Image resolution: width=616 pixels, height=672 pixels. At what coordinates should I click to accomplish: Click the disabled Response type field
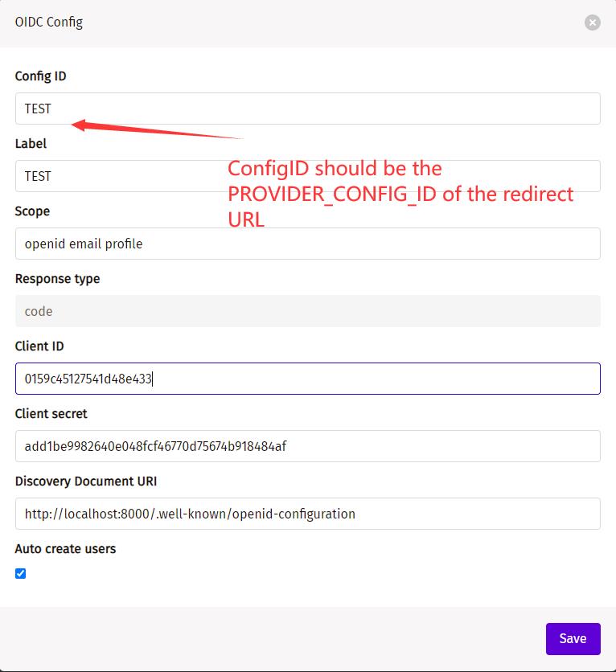(307, 311)
